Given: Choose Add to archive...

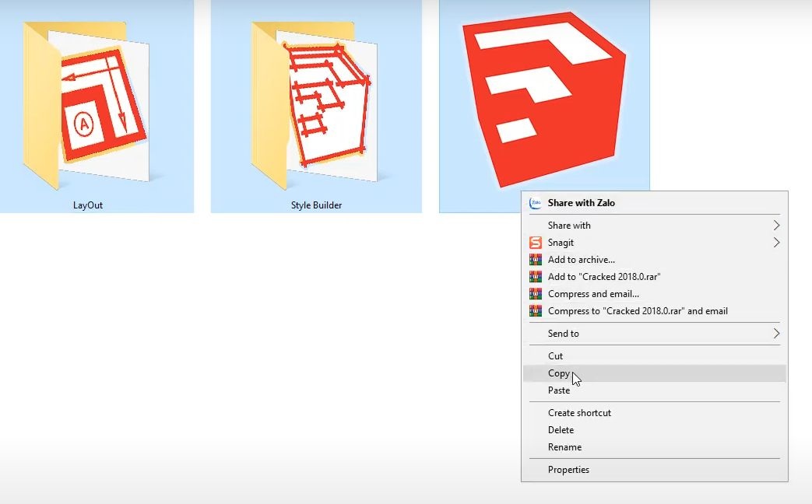Looking at the screenshot, I should point(655,260).
